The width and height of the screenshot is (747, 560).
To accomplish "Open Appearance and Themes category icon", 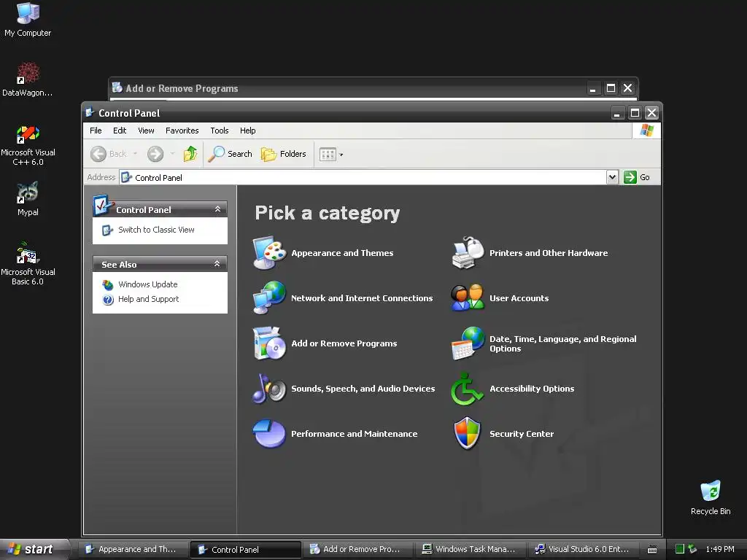I will 269,253.
